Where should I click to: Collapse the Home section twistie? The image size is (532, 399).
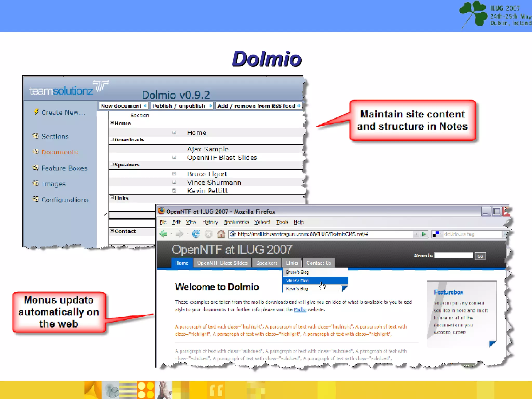tap(112, 123)
